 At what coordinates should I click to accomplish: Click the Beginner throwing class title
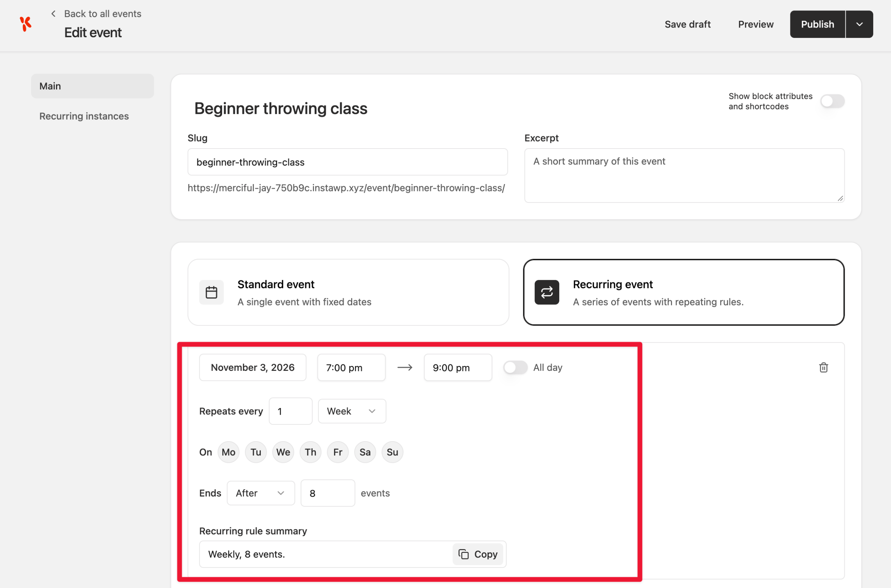281,108
